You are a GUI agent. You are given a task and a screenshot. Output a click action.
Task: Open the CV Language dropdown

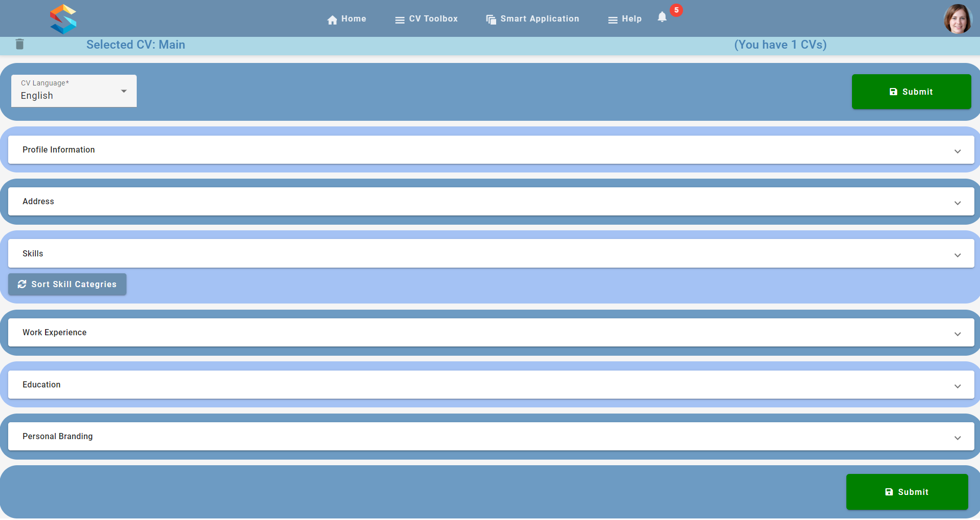(x=74, y=91)
